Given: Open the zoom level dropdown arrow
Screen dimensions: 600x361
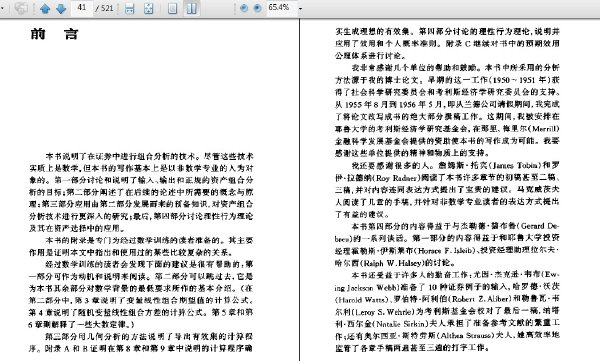Looking at the screenshot, I should (300, 8).
